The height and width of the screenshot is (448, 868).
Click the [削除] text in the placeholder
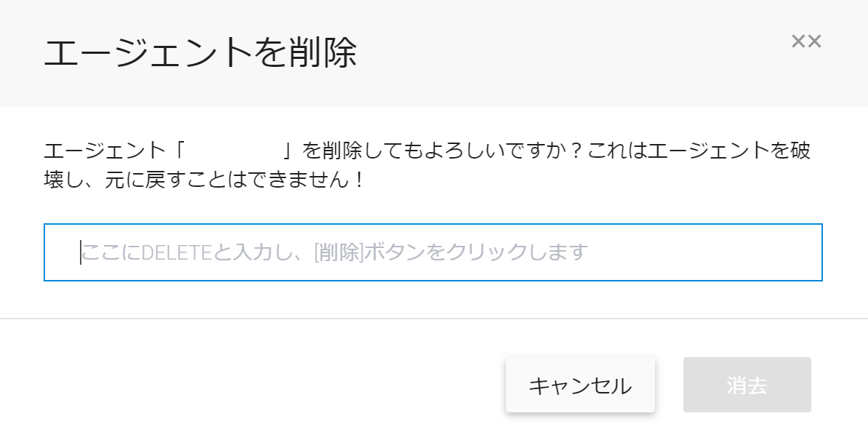[339, 252]
